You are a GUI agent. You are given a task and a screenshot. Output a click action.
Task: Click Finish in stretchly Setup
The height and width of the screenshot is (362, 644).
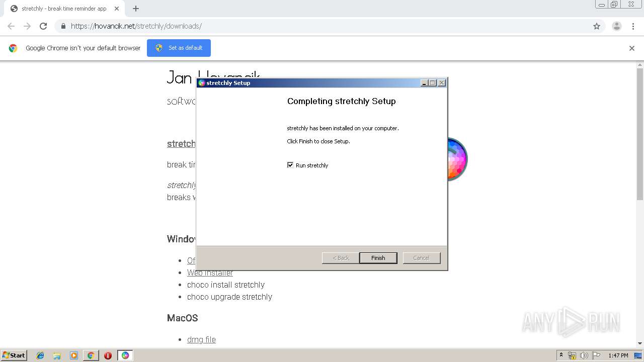click(x=378, y=258)
